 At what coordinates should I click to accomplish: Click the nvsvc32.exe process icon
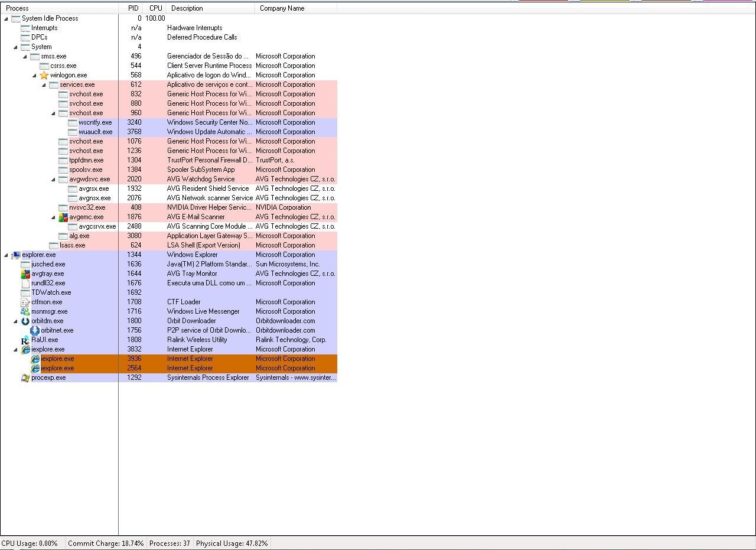pos(63,207)
